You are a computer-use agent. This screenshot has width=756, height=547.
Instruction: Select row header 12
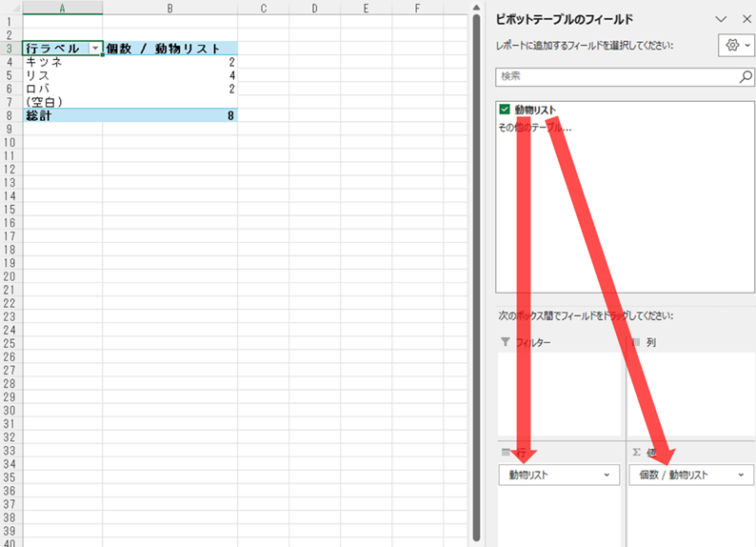click(10, 169)
